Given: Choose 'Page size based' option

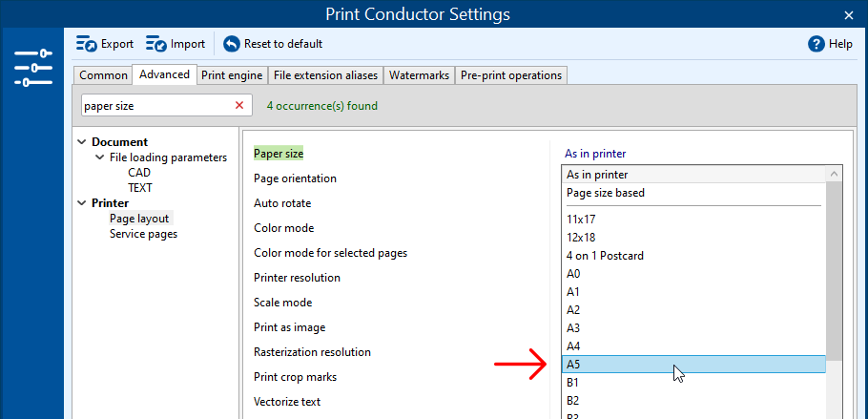Looking at the screenshot, I should point(693,193).
